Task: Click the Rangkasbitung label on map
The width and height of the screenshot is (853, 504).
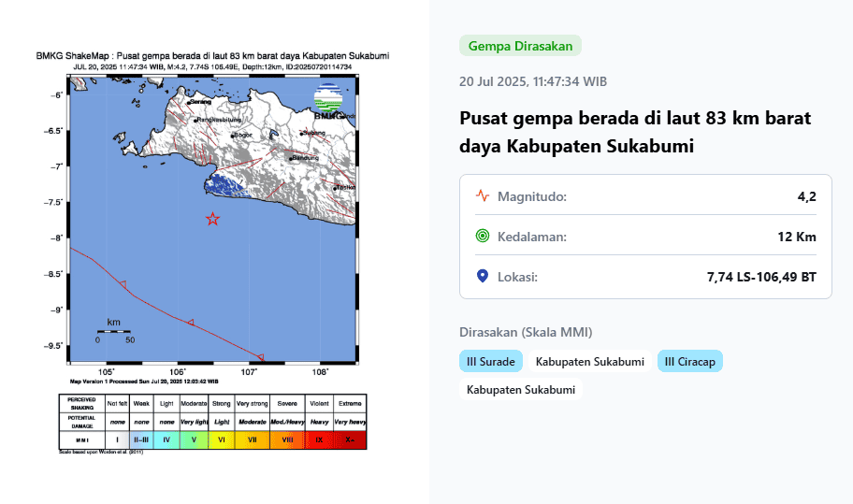Action: point(218,120)
